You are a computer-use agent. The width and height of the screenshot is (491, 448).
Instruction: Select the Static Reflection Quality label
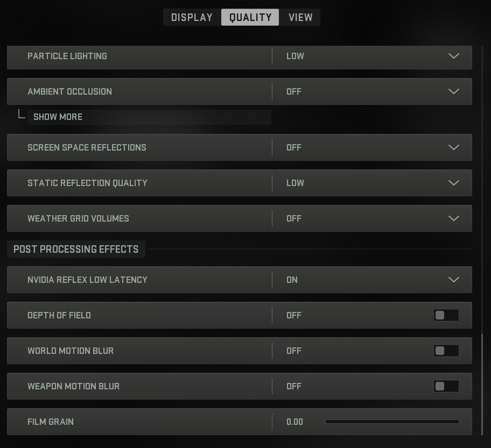[87, 183]
